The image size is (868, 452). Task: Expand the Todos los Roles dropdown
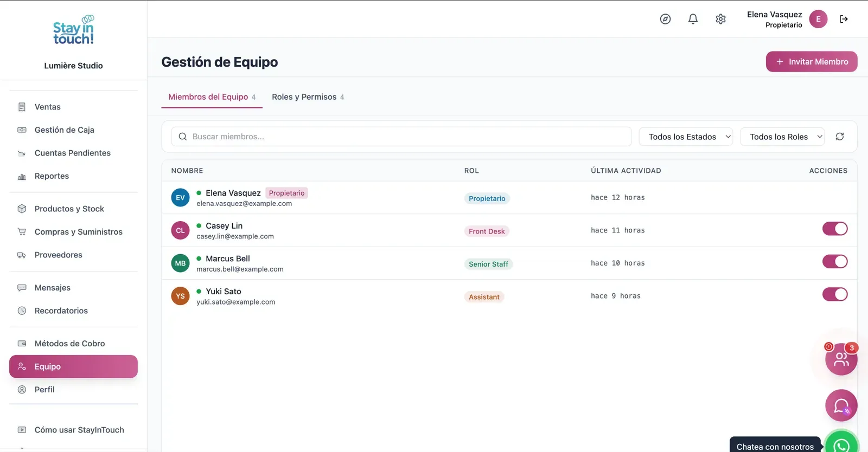click(x=782, y=137)
